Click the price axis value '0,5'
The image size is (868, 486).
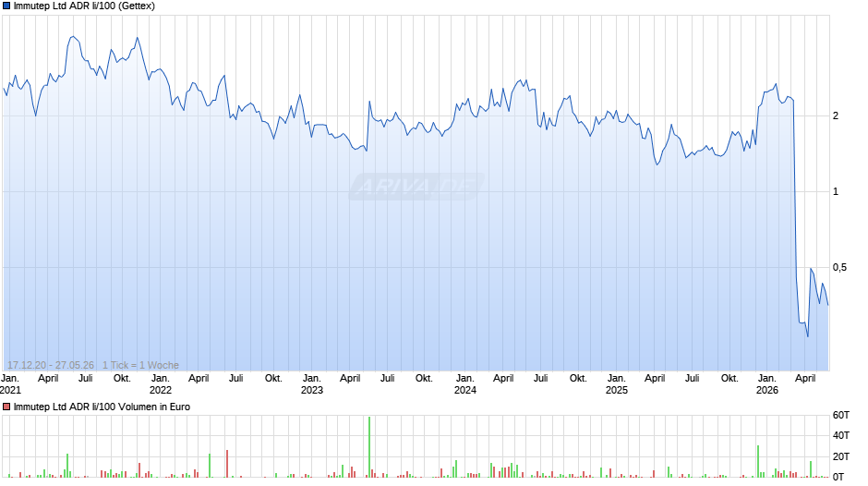tap(839, 268)
